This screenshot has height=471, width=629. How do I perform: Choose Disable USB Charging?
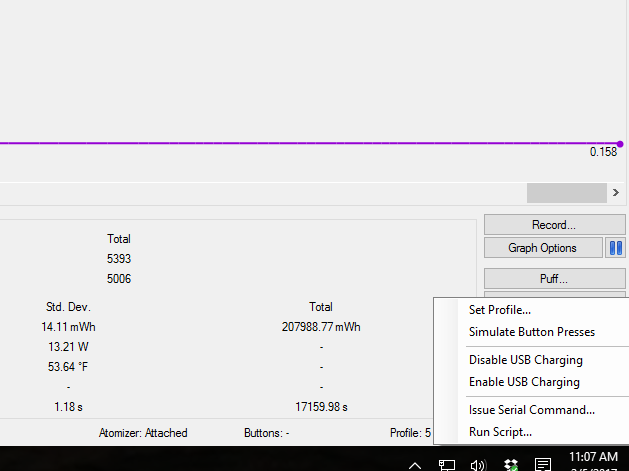tap(525, 360)
